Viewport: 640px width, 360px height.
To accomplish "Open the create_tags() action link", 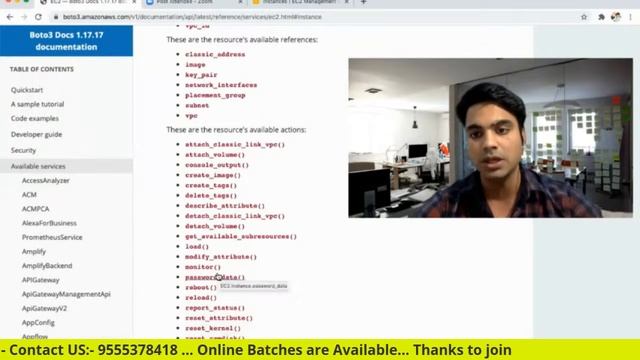I will coord(211,185).
